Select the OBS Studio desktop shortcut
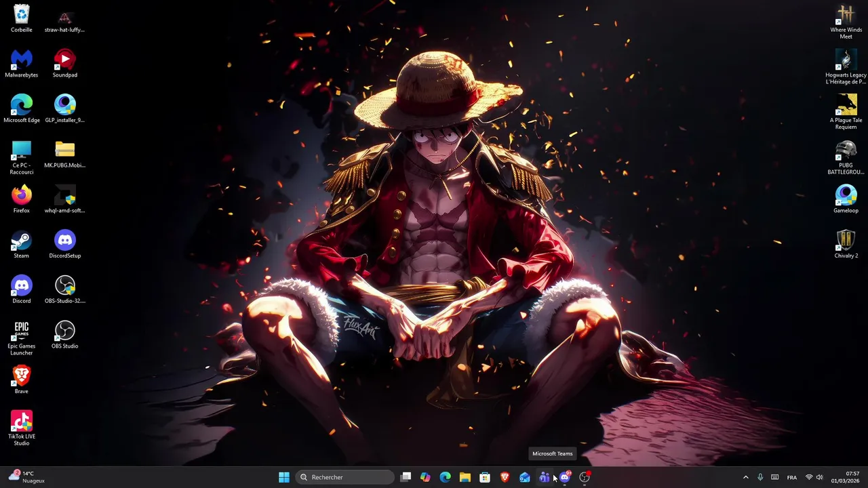868x488 pixels. coord(64,335)
